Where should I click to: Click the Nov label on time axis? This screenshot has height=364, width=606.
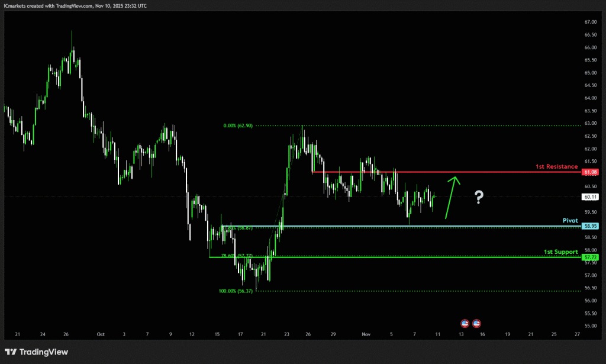[366, 334]
